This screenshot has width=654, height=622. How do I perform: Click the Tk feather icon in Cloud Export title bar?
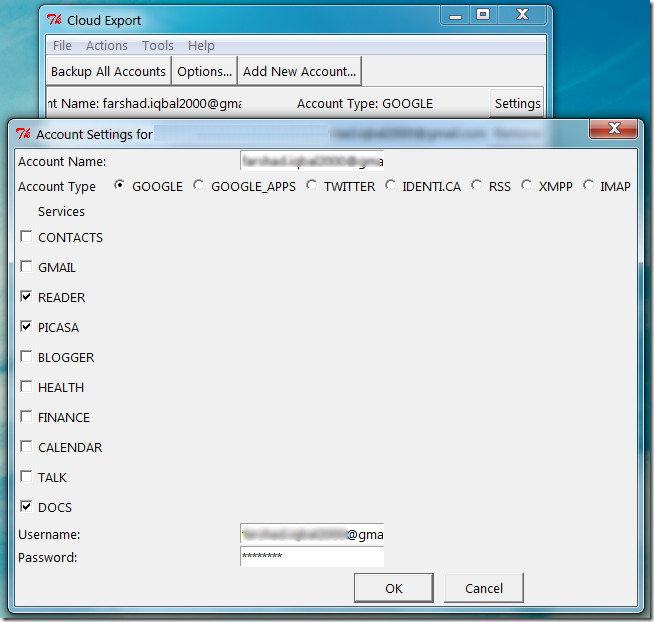click(54, 20)
